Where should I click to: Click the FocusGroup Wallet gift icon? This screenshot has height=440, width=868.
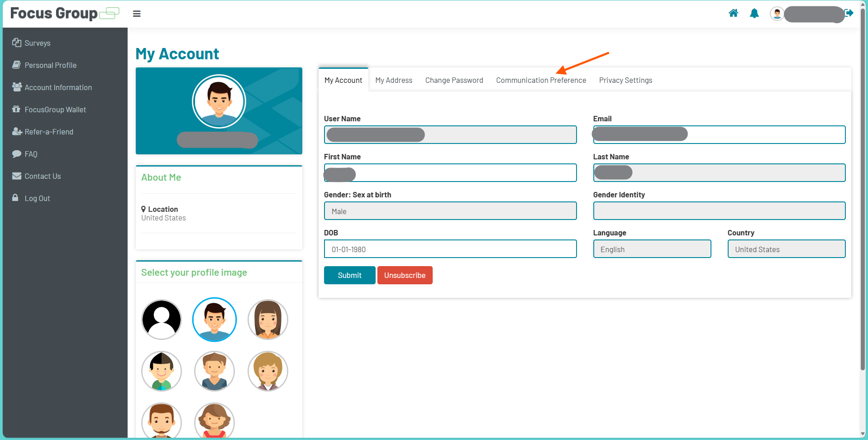click(x=16, y=109)
